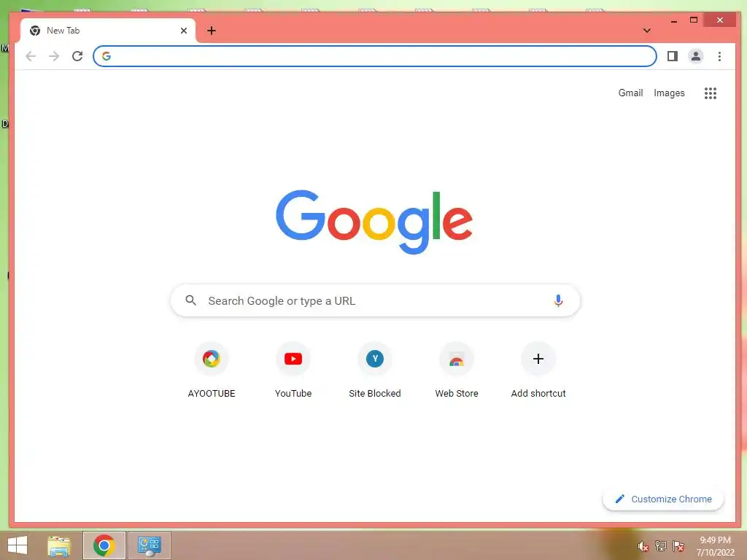Open the YouTube shortcut
The height and width of the screenshot is (560, 747).
point(293,370)
